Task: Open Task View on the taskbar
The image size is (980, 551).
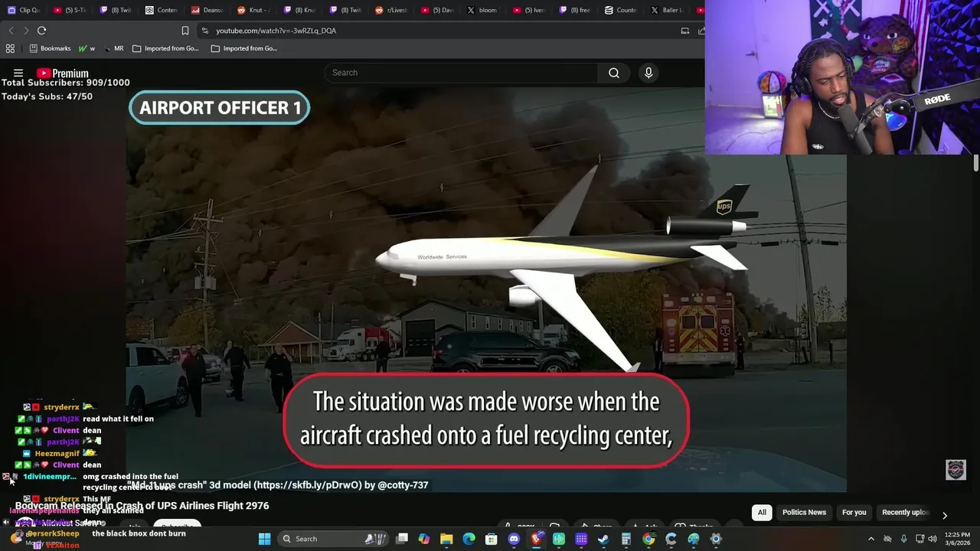Action: point(402,539)
